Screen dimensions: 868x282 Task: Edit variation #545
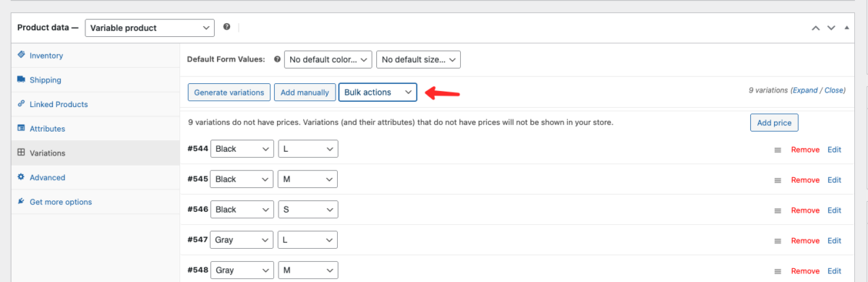[835, 180]
